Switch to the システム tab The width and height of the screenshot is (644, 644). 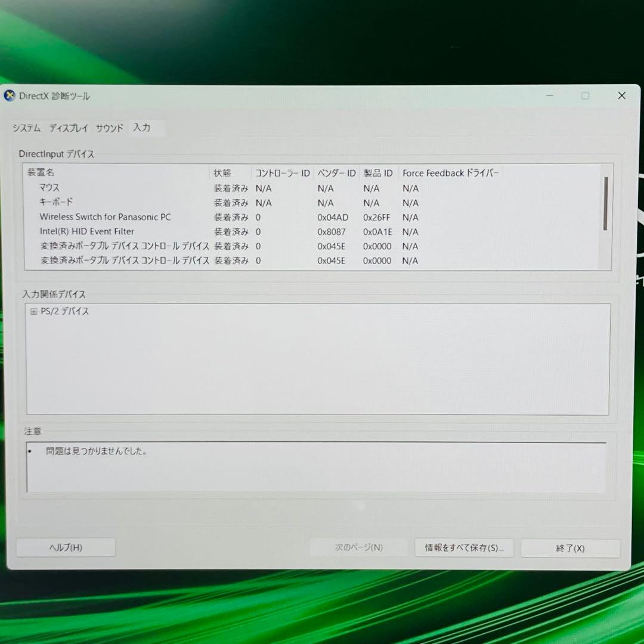click(x=26, y=128)
